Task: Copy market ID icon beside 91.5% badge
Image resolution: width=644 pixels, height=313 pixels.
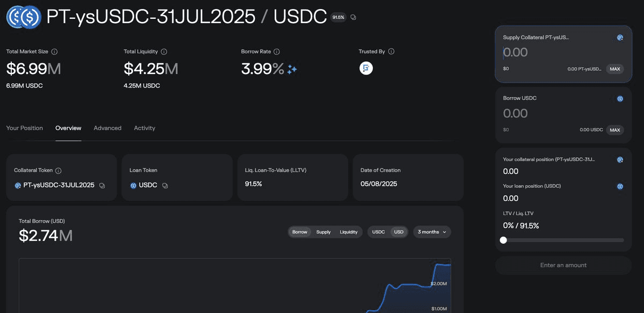Action: click(353, 17)
